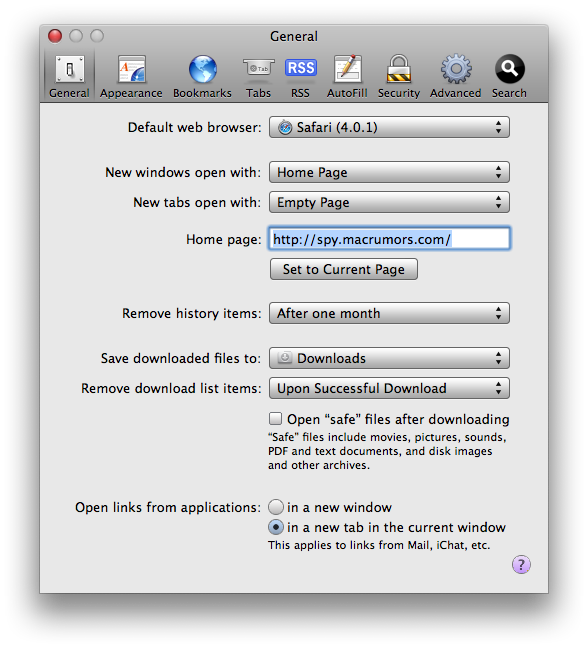Image resolution: width=588 pixels, height=648 pixels.
Task: Click "This applies to links from Mail, iChat, etc."
Action: [379, 546]
